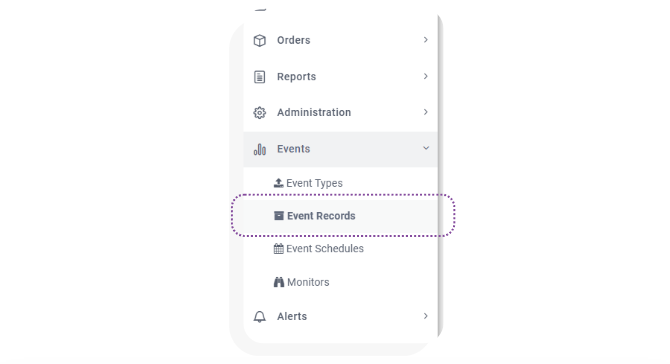Expand the Administration submenu chevron
Screen dimensions: 670x364
tap(426, 112)
